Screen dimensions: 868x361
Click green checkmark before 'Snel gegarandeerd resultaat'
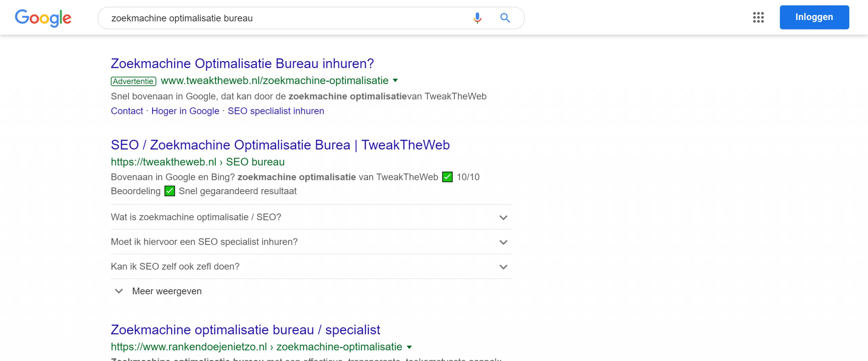(x=170, y=191)
